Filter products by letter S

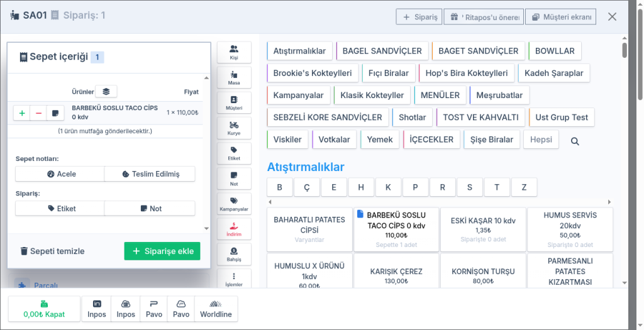pyautogui.click(x=469, y=187)
